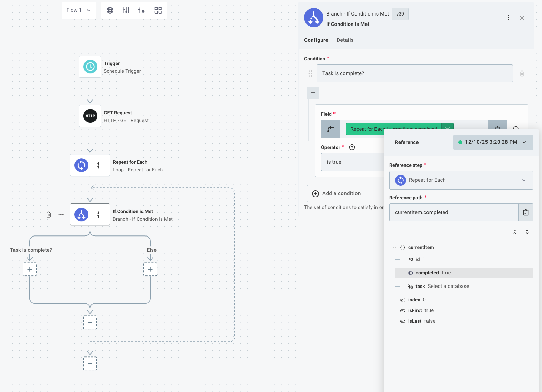
Task: Click the clipboard icon beside Reference path
Action: point(525,212)
